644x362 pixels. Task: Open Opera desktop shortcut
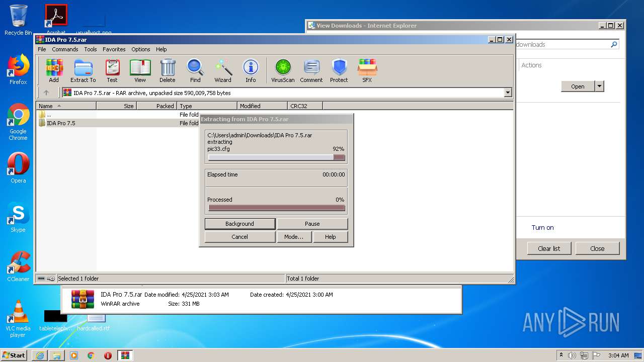click(x=18, y=168)
